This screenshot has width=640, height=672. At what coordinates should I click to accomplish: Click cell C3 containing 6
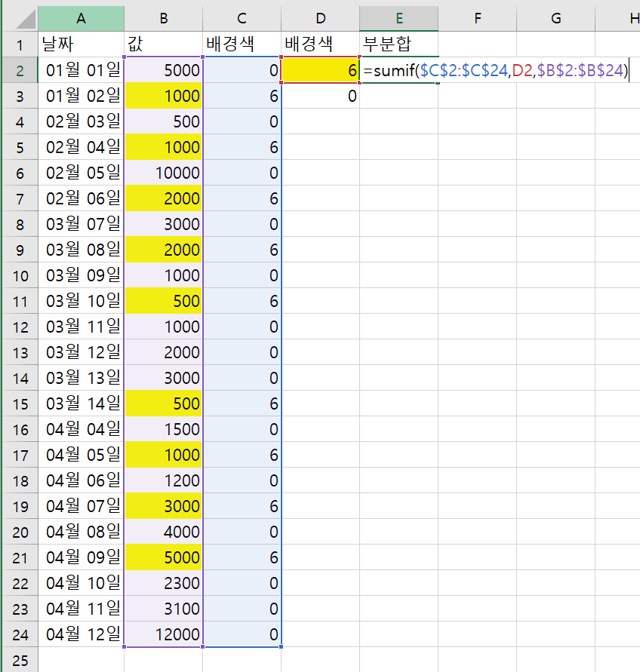pyautogui.click(x=242, y=96)
